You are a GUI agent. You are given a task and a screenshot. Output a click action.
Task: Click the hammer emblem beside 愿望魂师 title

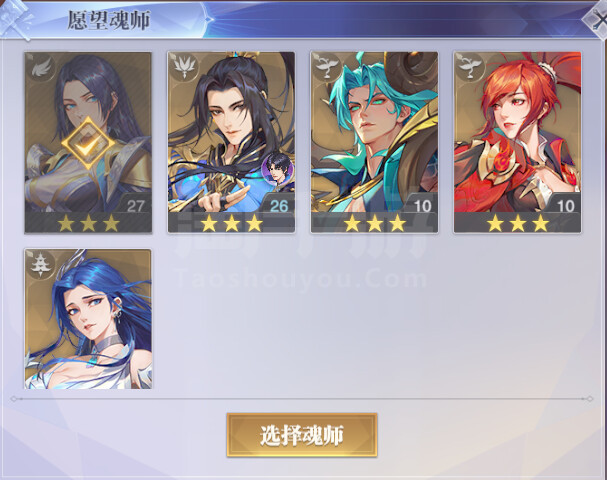tap(15, 19)
